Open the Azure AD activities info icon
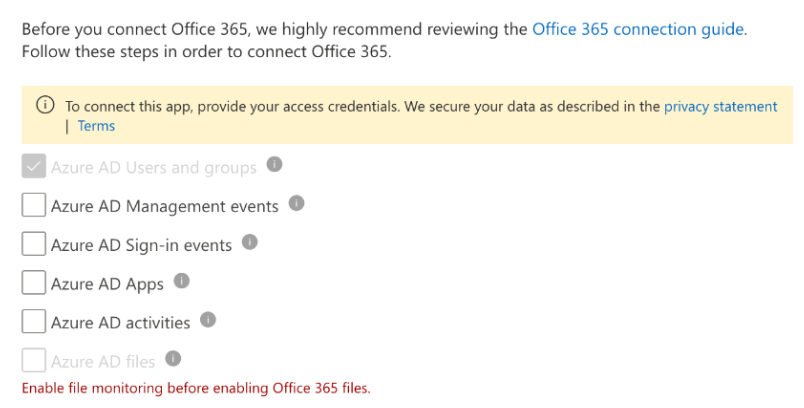This screenshot has height=408, width=804. tap(208, 320)
